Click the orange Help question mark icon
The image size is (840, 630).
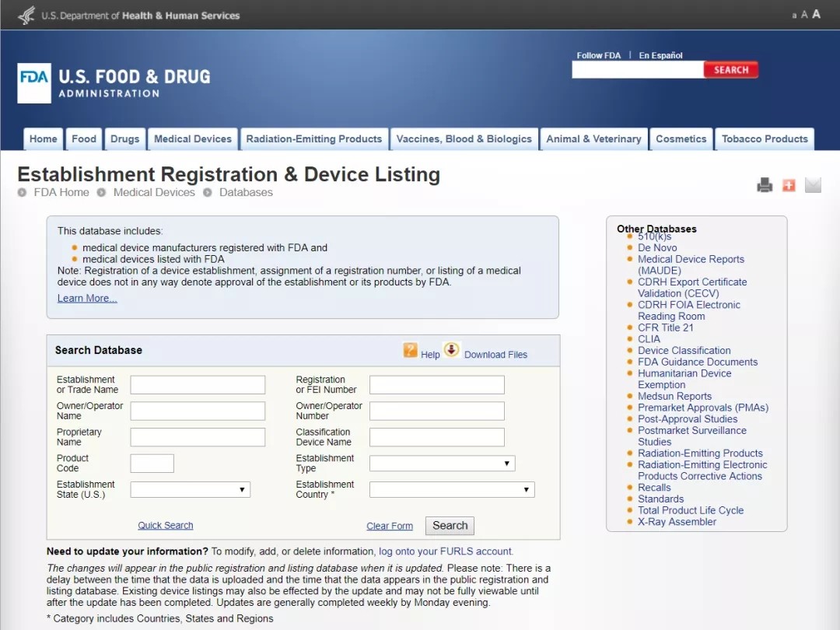click(411, 350)
